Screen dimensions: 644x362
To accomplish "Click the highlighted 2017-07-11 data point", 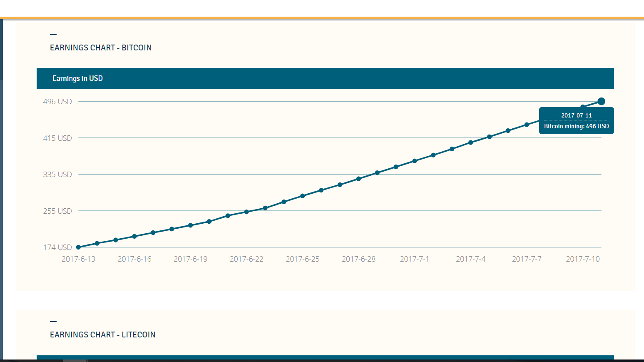I will (x=601, y=101).
